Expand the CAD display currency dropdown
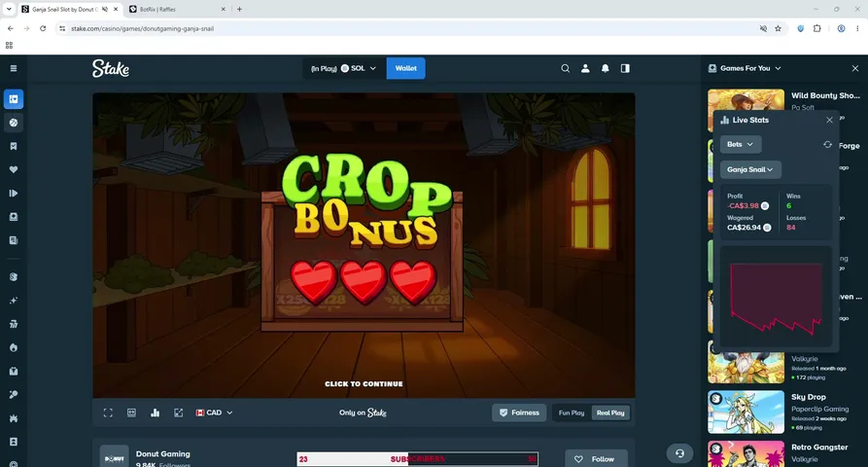 [x=214, y=413]
